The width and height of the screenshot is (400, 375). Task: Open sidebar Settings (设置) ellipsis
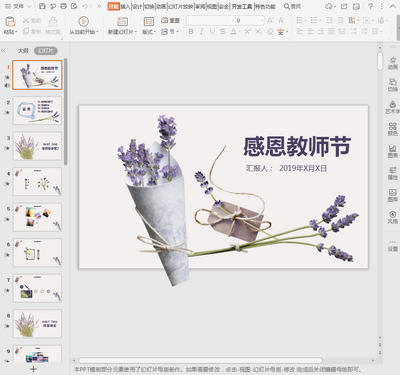click(x=393, y=245)
